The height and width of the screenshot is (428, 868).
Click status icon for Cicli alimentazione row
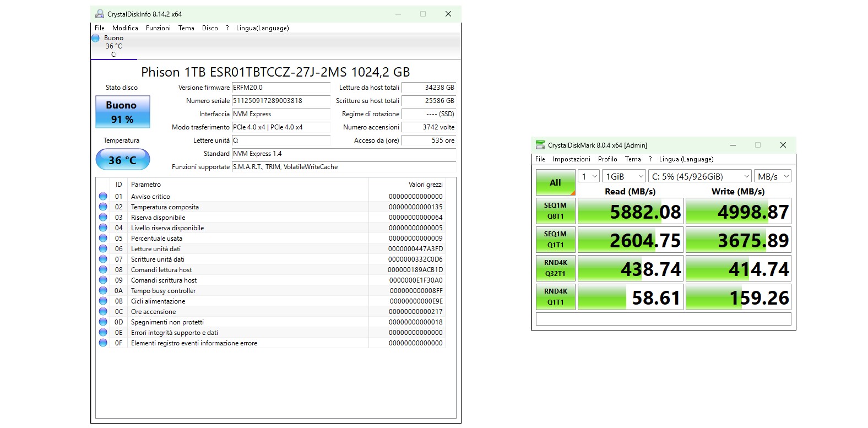coord(103,301)
